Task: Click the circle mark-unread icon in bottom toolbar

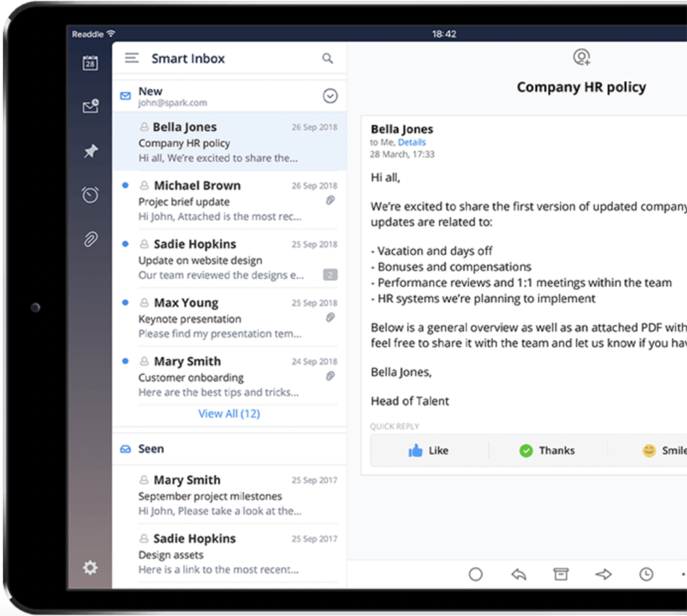Action: point(476,574)
